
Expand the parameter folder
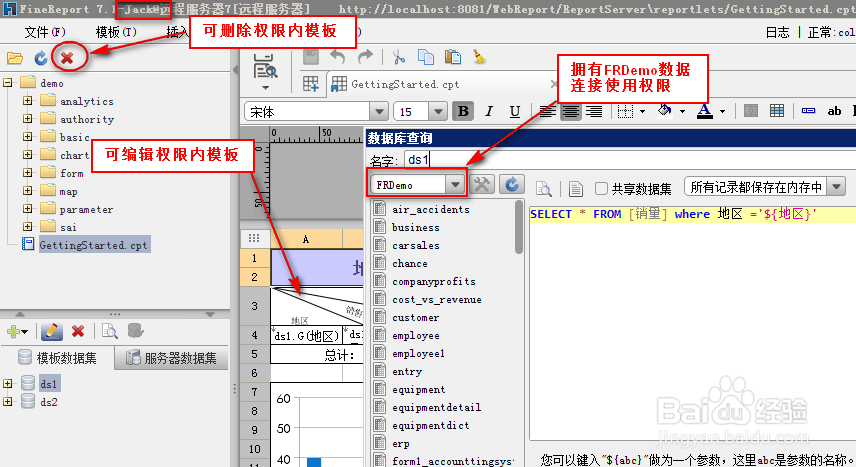27,209
